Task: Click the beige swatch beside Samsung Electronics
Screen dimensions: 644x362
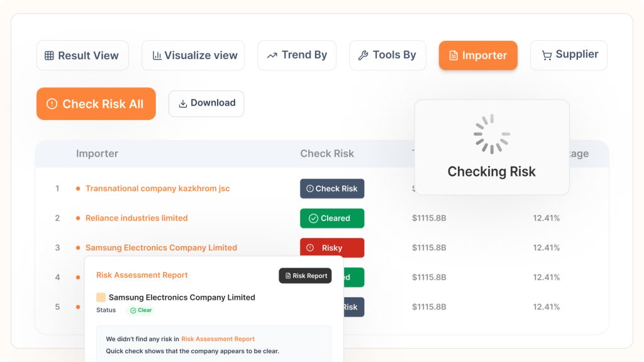Action: pyautogui.click(x=101, y=297)
